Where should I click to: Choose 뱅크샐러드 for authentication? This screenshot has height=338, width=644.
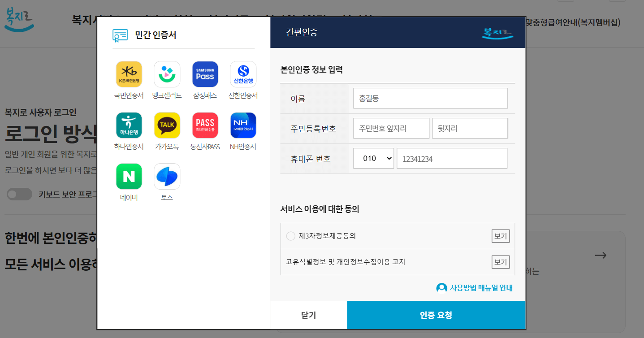point(167,74)
